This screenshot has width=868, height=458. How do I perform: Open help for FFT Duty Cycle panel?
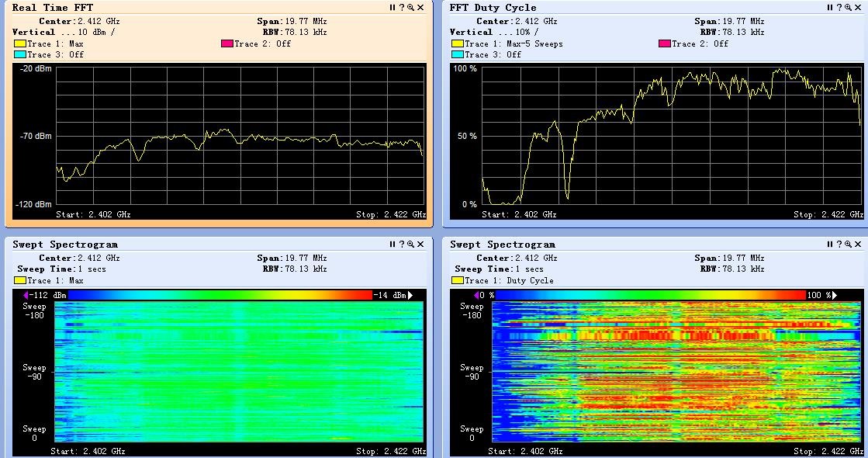pos(839,7)
